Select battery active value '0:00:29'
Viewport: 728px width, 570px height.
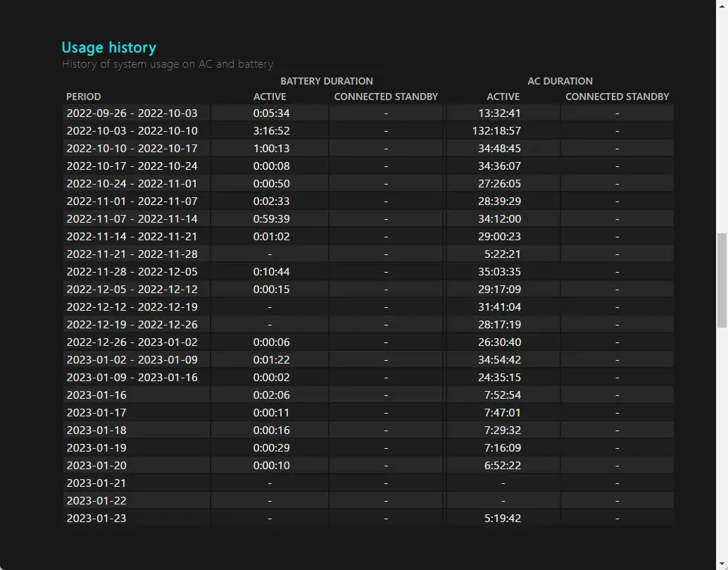(x=271, y=448)
